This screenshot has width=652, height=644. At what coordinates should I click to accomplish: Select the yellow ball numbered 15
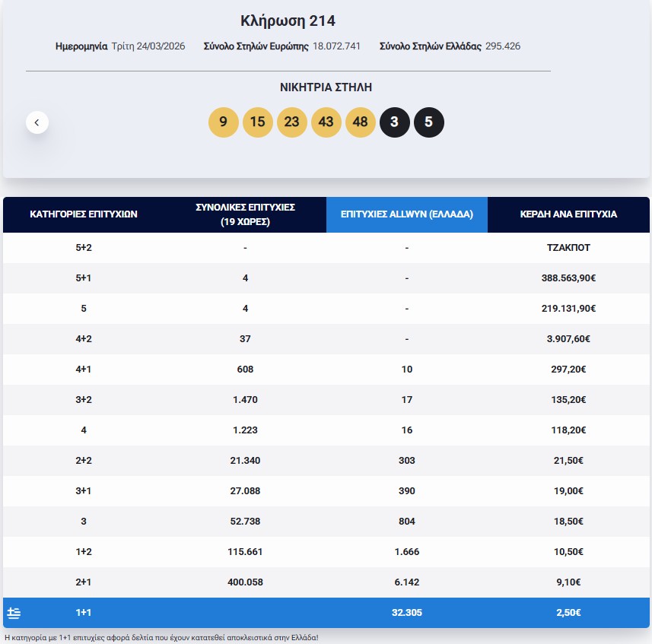click(x=258, y=122)
